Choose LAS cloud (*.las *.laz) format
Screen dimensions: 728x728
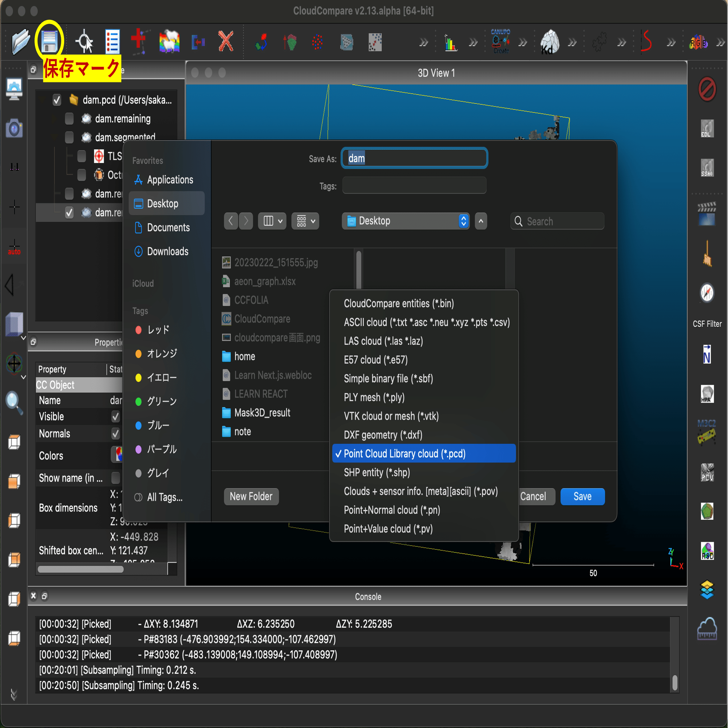(383, 341)
